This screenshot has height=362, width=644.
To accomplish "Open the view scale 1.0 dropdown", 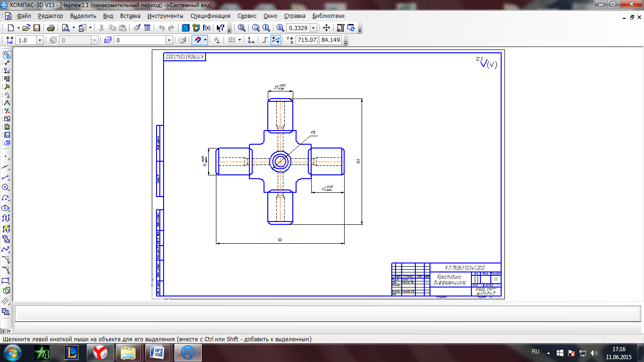I will click(x=40, y=40).
